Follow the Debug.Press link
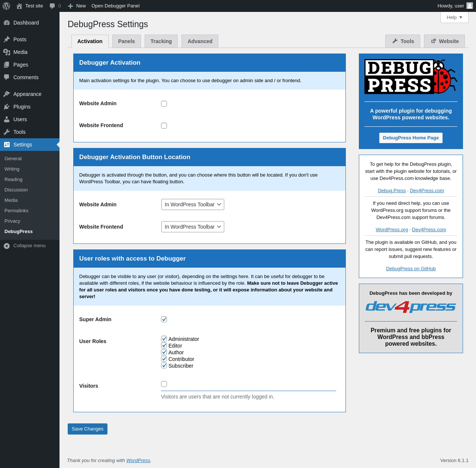476x468 pixels. (x=392, y=191)
